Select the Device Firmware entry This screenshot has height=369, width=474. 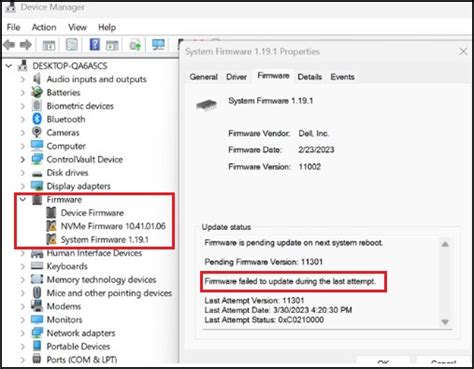(x=92, y=213)
